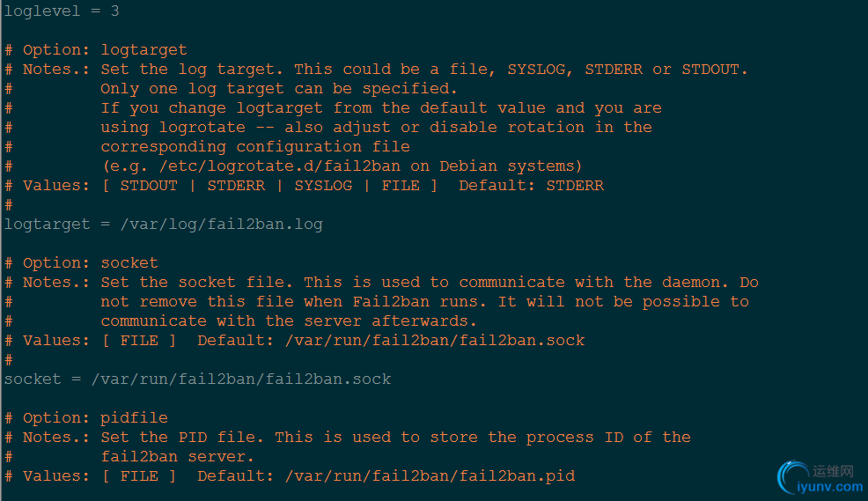Click the FILE value in pidfile Values
The width and height of the screenshot is (868, 501).
pos(139,476)
